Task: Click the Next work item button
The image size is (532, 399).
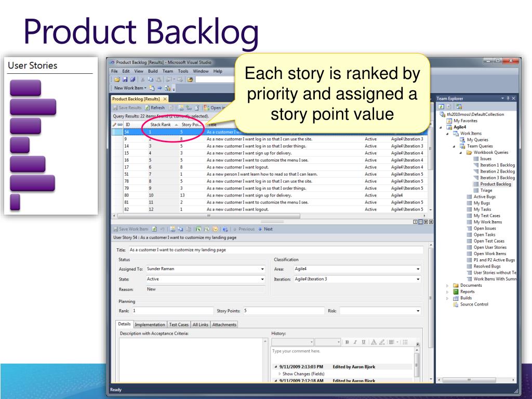Action: coord(265,229)
